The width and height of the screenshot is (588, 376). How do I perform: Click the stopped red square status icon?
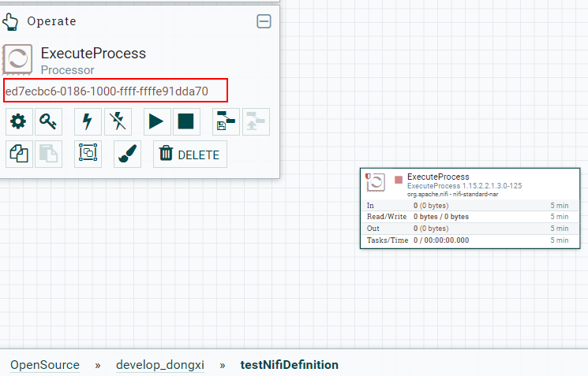click(399, 181)
